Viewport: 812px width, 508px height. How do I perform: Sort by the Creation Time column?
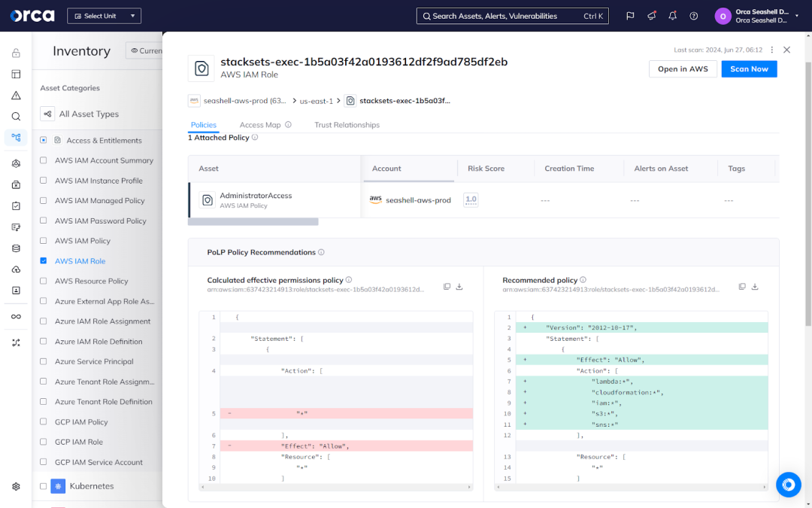569,169
